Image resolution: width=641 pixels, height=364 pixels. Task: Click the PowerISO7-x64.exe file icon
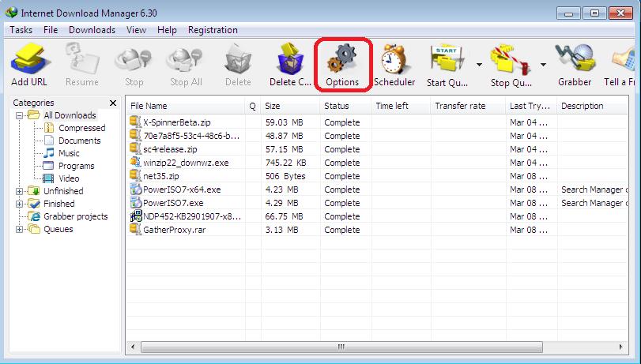click(x=135, y=190)
